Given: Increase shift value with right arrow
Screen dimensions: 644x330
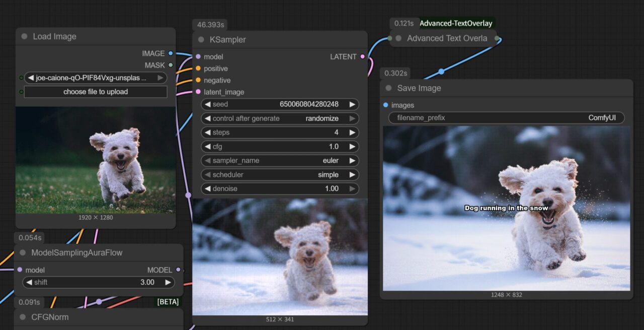Looking at the screenshot, I should (x=168, y=282).
